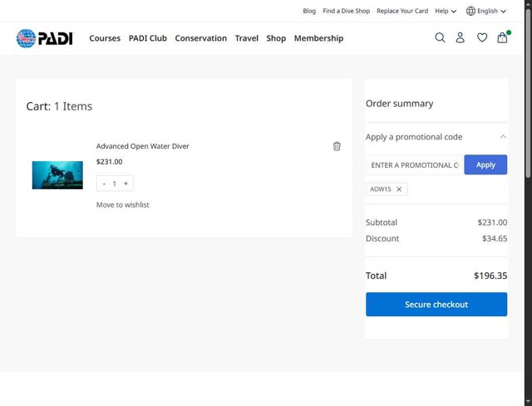Click the diver course thumbnail image
532x406 pixels.
click(57, 175)
